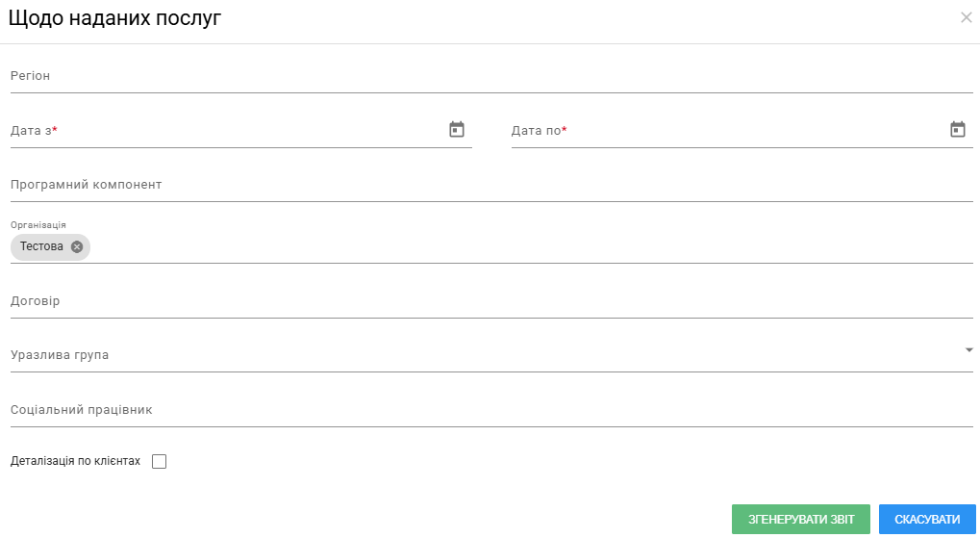
Task: Focus the Соціальний працівник field
Action: [x=491, y=410]
